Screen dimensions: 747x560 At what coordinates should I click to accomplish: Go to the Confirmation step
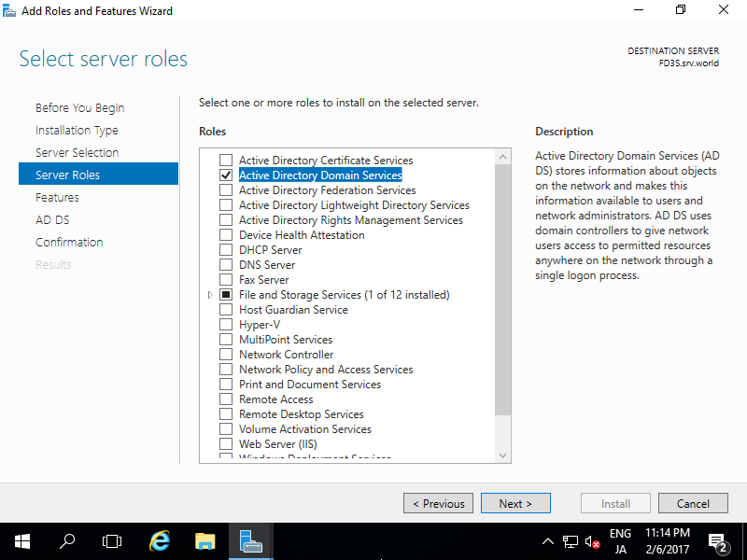[x=69, y=242]
